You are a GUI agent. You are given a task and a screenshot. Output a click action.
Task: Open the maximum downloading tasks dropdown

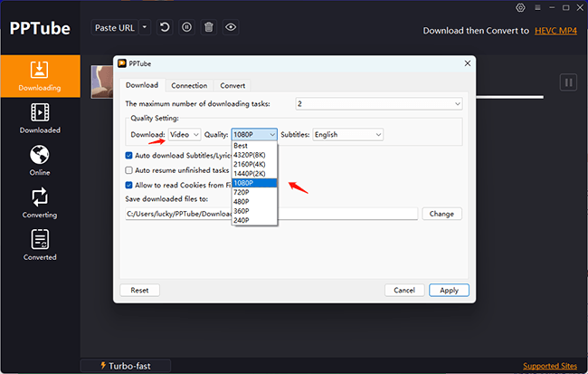[379, 104]
